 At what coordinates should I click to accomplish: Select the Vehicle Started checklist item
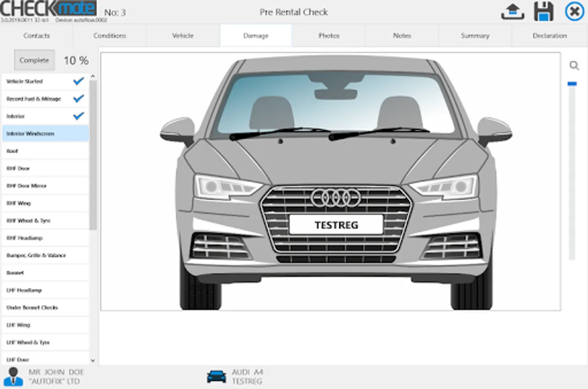tap(45, 81)
